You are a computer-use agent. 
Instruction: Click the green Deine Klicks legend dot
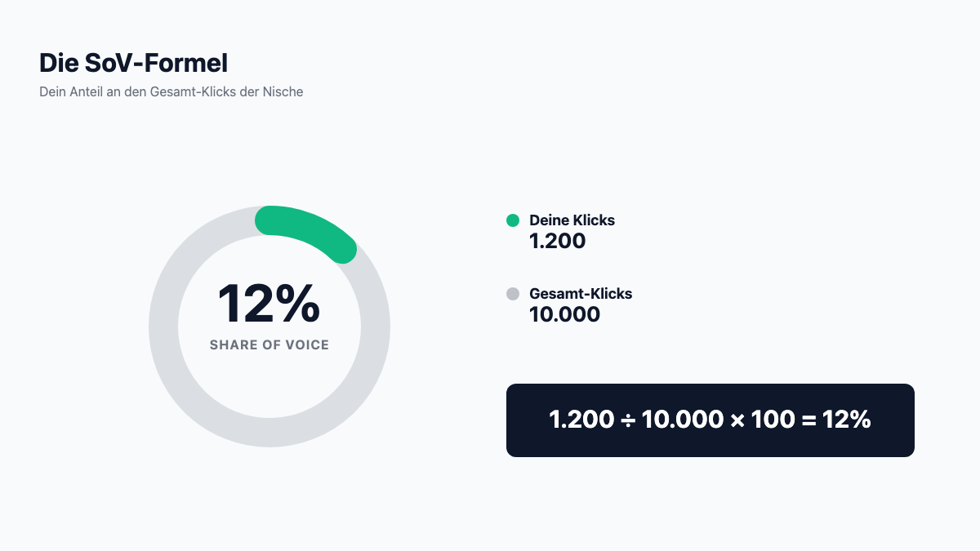click(x=513, y=220)
